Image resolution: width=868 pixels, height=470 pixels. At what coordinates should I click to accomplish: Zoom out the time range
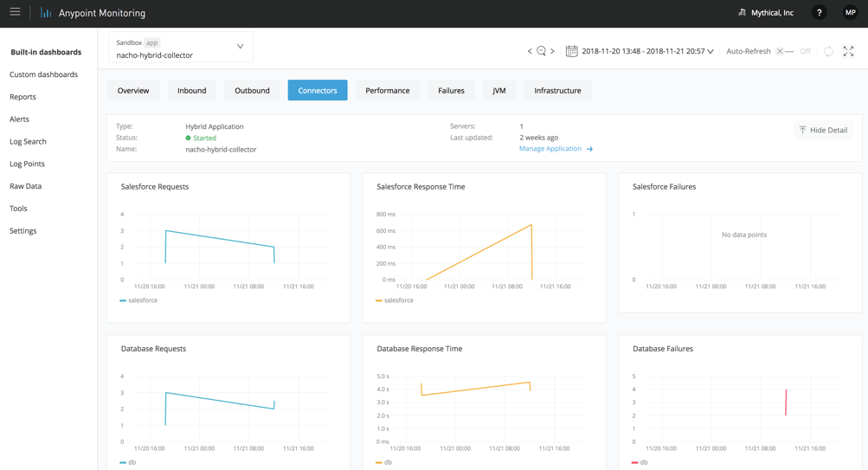542,51
